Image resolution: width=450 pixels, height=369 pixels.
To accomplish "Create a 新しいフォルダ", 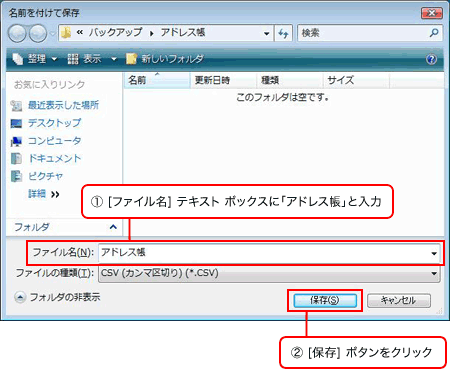I will coord(165,59).
